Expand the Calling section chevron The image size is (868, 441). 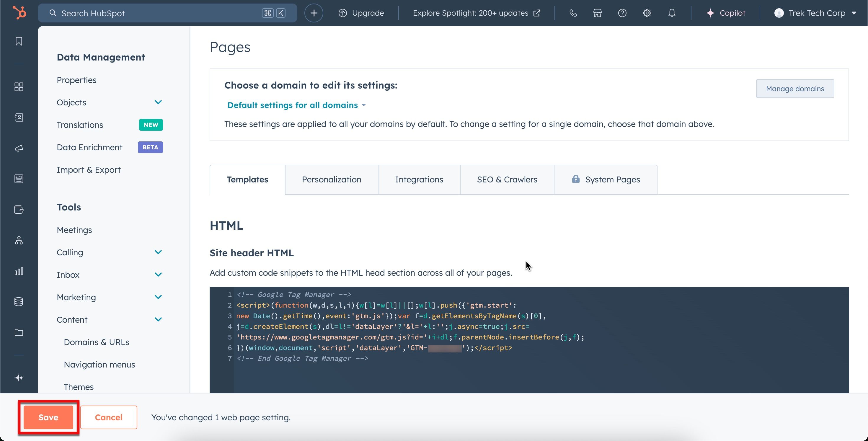pos(158,252)
